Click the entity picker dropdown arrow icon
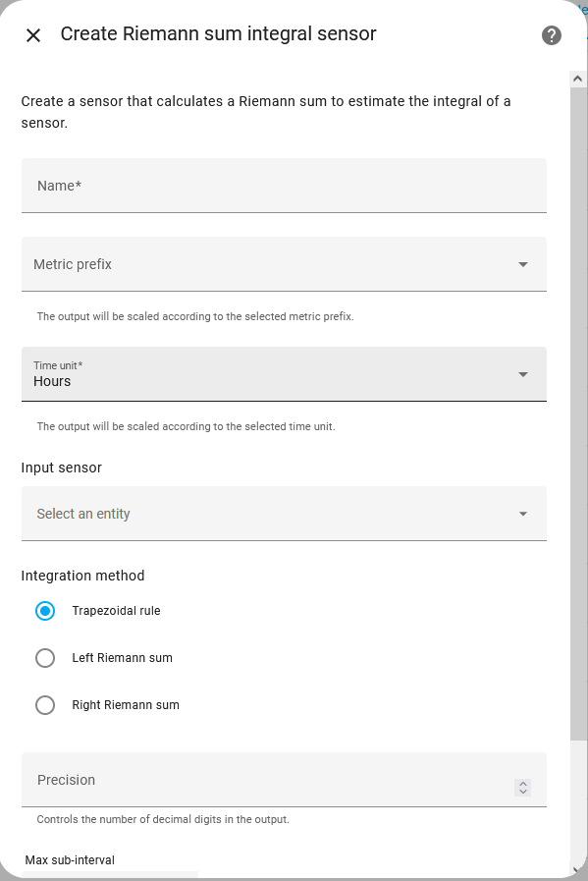 pyautogui.click(x=523, y=513)
